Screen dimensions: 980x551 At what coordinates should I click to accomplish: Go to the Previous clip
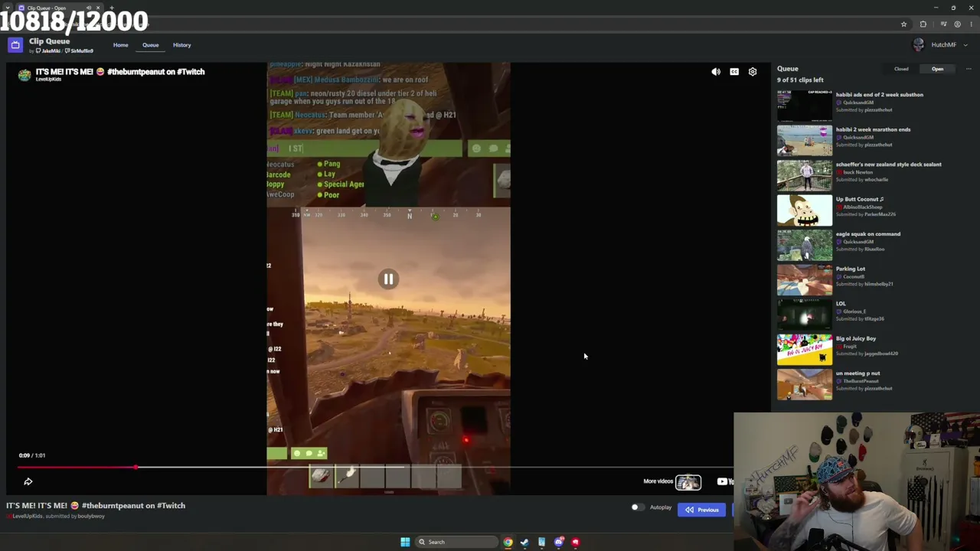point(701,510)
